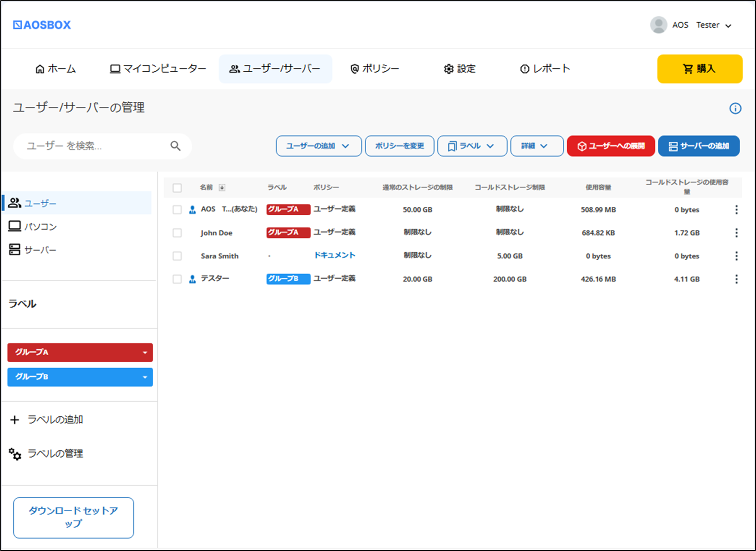This screenshot has height=551, width=756.
Task: Open the ドキュメント policy link
Action: (335, 255)
